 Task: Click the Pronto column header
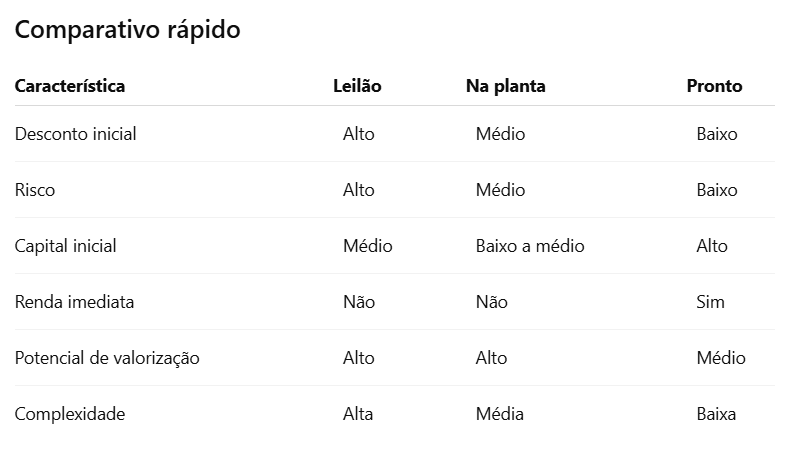(x=714, y=86)
